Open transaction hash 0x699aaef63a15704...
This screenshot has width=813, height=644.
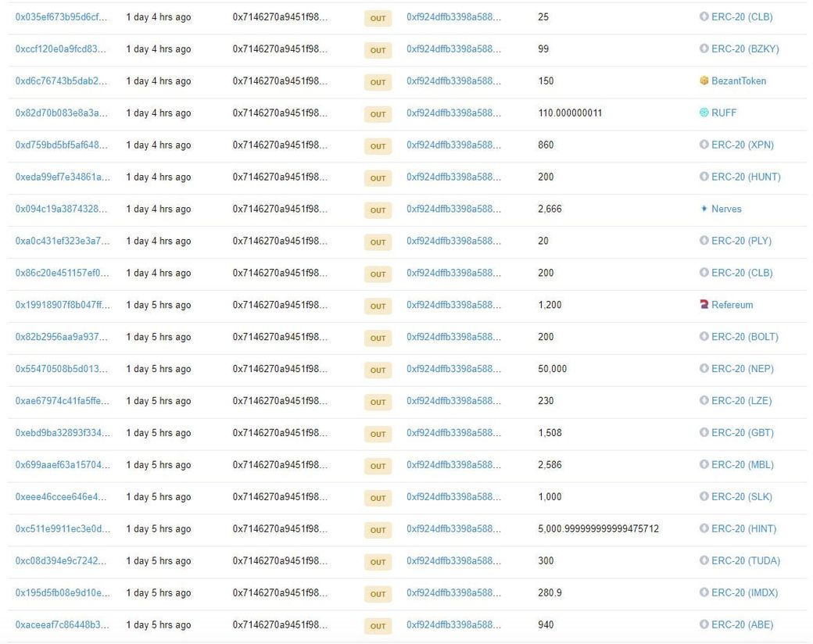pos(63,464)
